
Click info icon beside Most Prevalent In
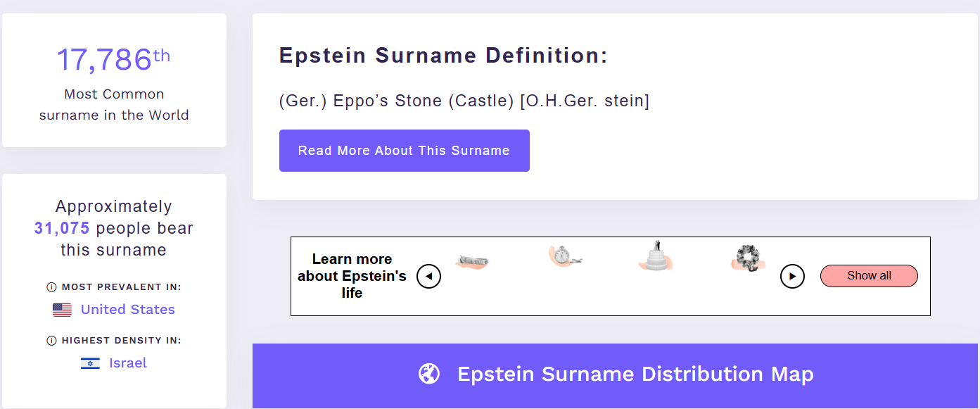click(x=51, y=287)
